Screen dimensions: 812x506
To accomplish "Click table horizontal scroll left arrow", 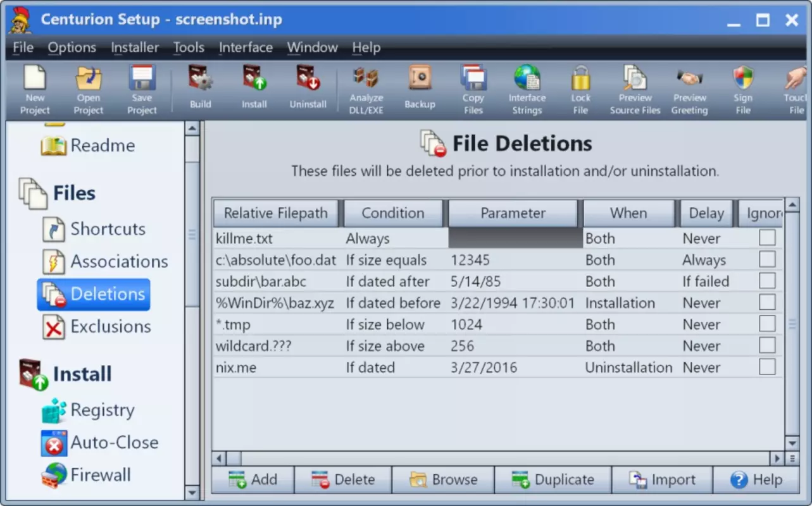I will pos(219,458).
